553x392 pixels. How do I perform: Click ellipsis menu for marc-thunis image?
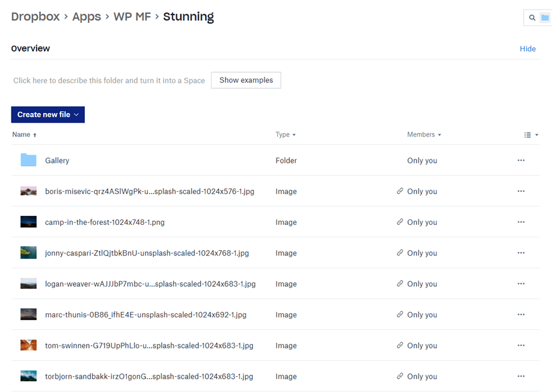[521, 314]
